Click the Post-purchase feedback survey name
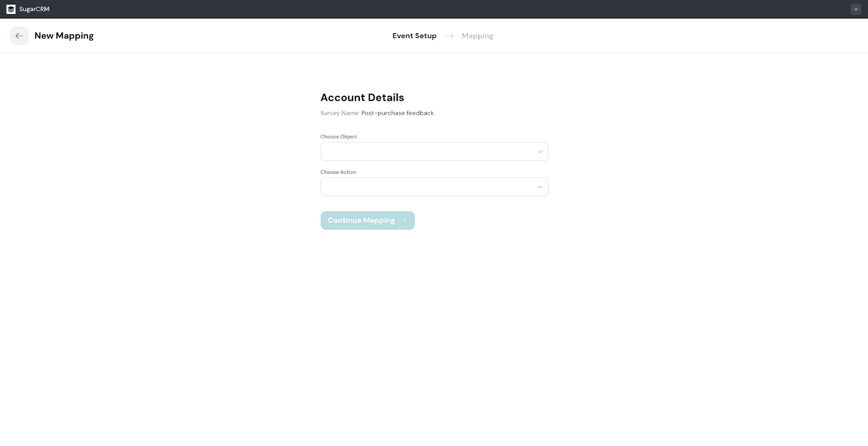 click(x=397, y=113)
